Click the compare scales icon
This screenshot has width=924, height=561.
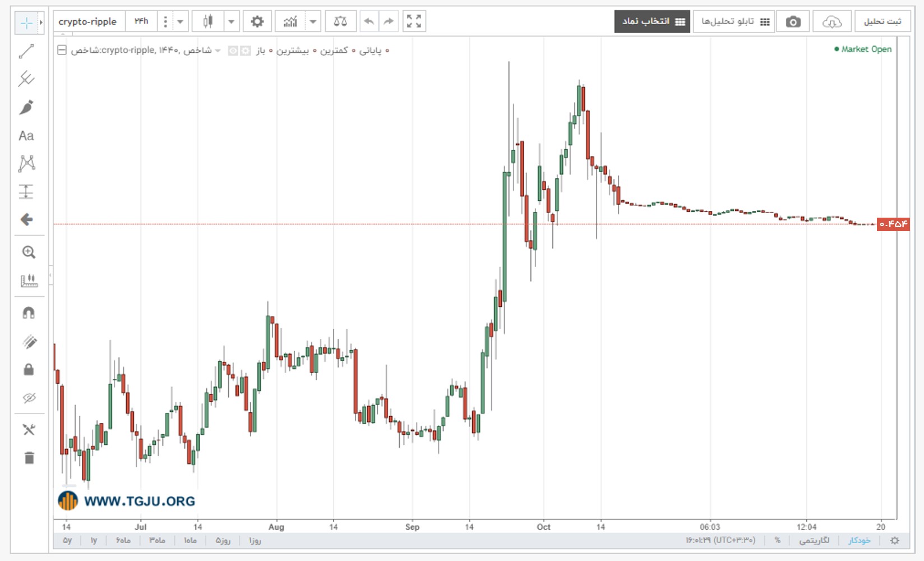(340, 22)
